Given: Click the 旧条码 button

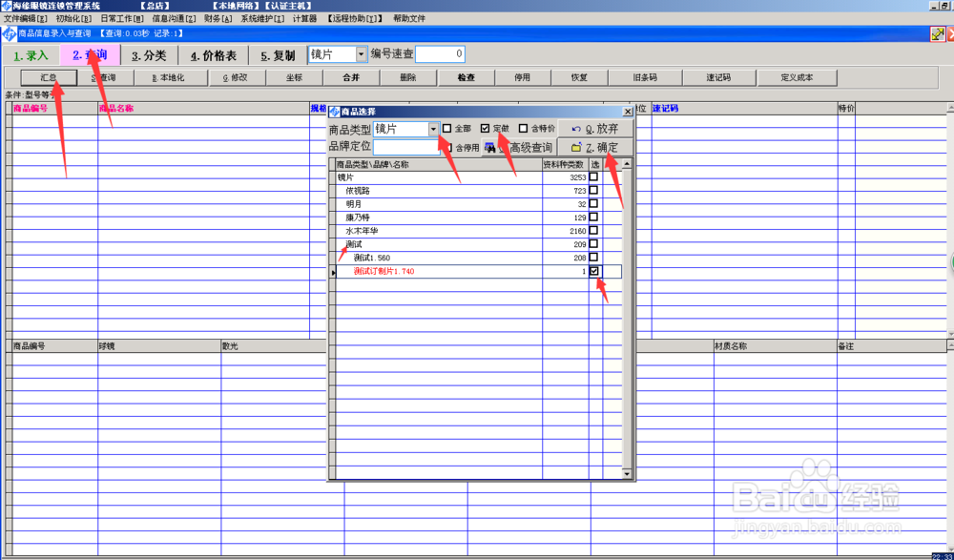Looking at the screenshot, I should [x=645, y=78].
